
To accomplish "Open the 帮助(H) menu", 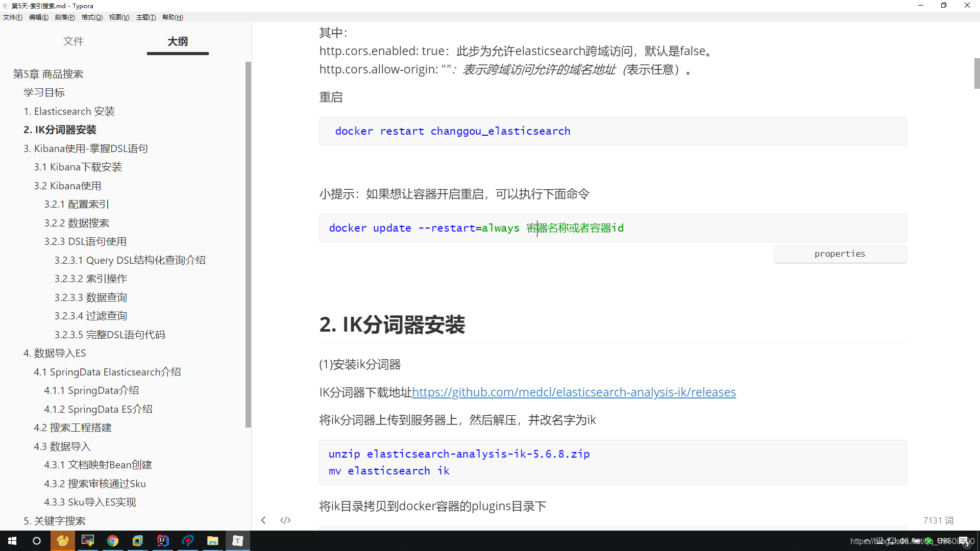I will click(x=173, y=17).
